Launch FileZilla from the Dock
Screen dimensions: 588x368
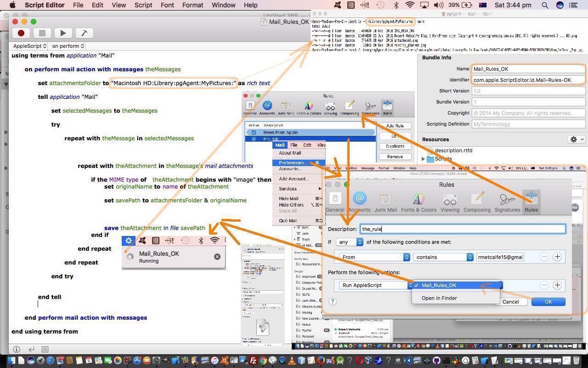[x=253, y=361]
